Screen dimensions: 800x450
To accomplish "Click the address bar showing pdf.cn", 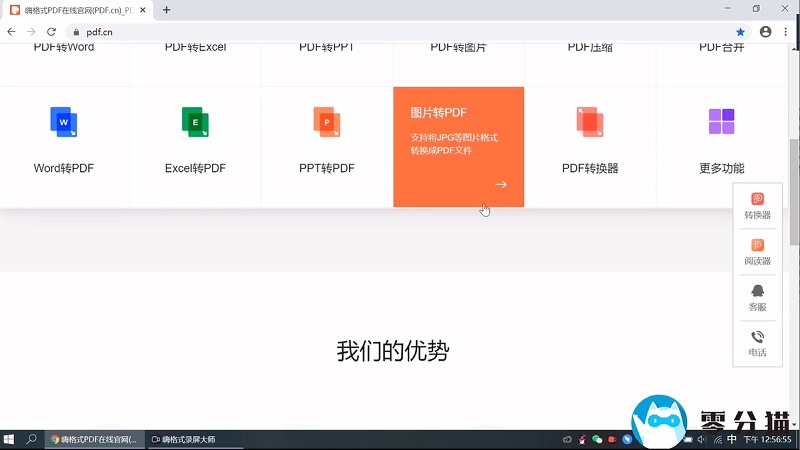I will click(400, 32).
